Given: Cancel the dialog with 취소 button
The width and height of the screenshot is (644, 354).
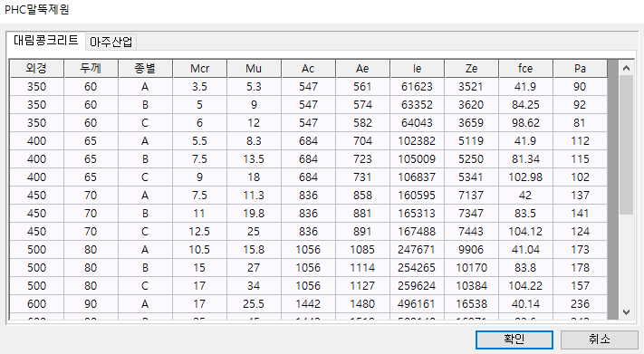Looking at the screenshot, I should point(600,340).
